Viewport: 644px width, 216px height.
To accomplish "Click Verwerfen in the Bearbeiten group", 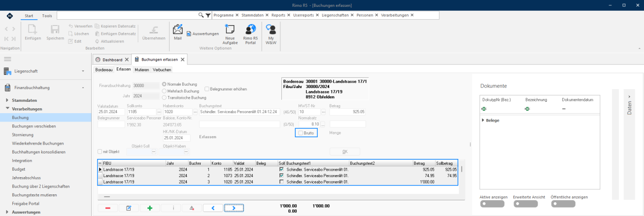I will point(80,26).
